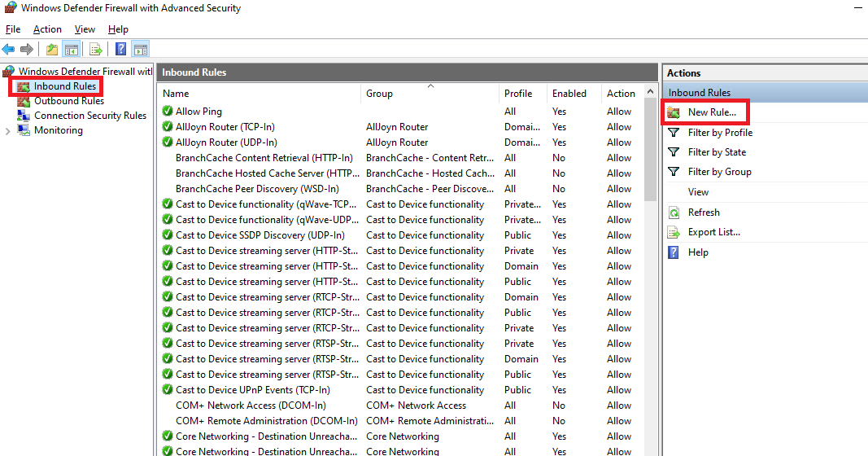Select the Allow Ping rule name
Screen dimensions: 868x456
tap(198, 112)
